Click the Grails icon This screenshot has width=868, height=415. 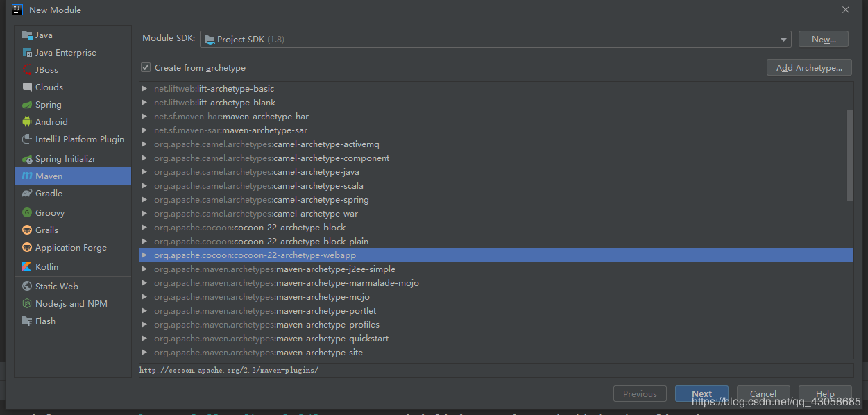pyautogui.click(x=27, y=230)
